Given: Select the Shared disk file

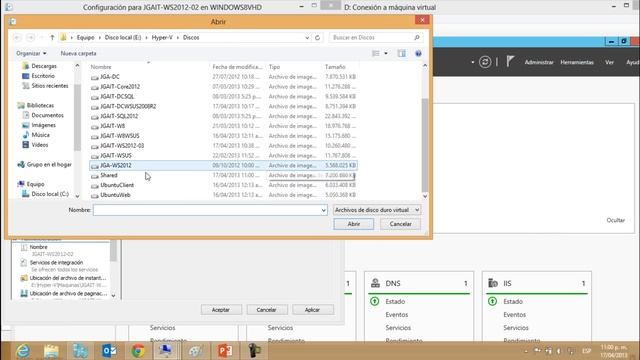Looking at the screenshot, I should [x=223, y=175].
